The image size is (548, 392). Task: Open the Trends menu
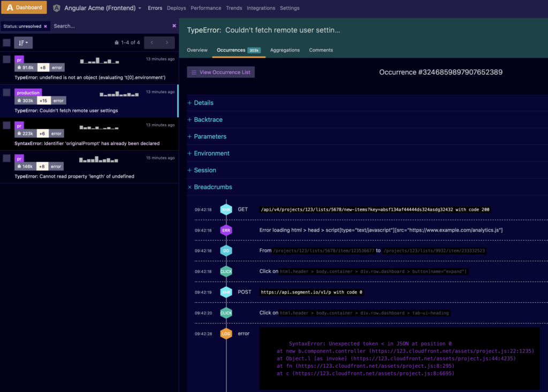point(234,8)
